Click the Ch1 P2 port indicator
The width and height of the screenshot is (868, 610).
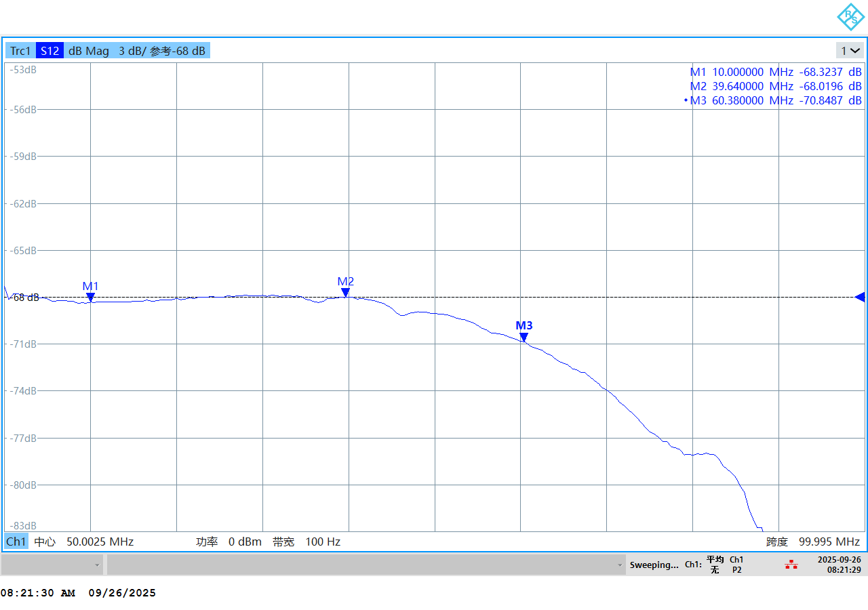point(736,565)
